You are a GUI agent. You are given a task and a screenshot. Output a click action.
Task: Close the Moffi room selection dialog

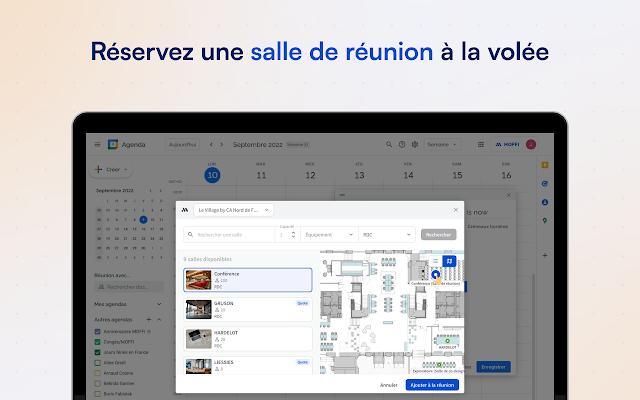pyautogui.click(x=456, y=210)
